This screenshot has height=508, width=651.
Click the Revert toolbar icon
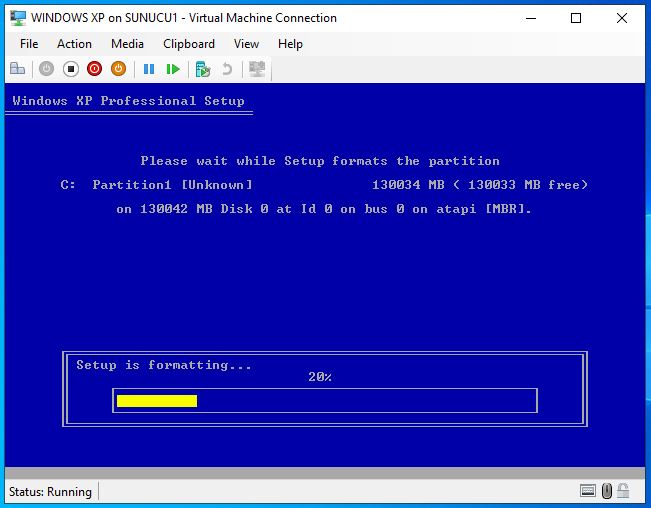tap(227, 68)
